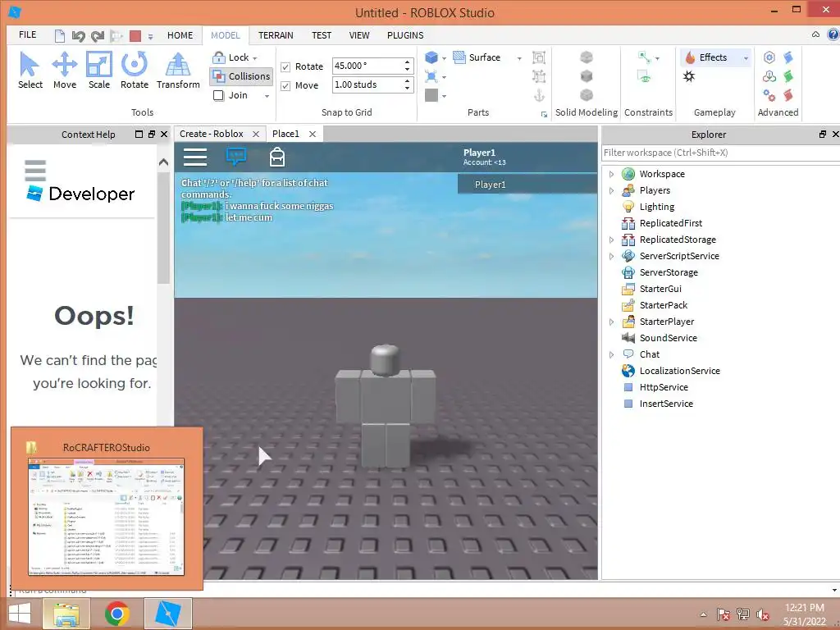Expand the StarterPlayer node
Viewport: 840px width, 630px height.
611,322
